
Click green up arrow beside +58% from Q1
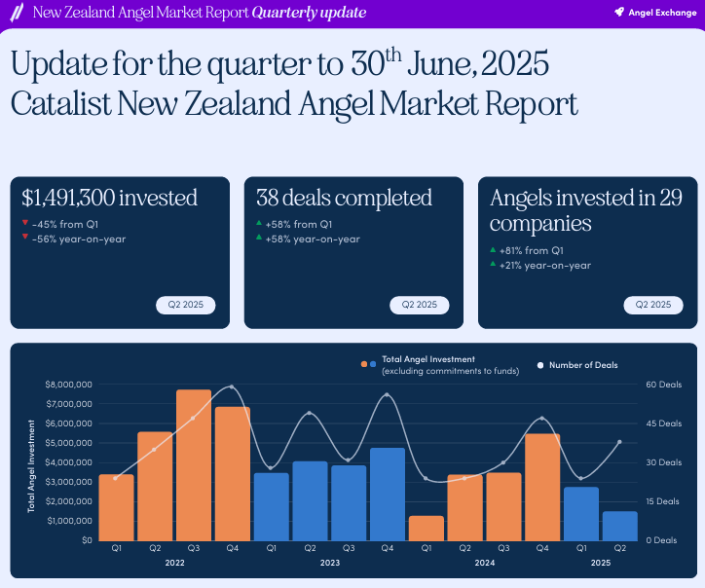coord(259,223)
